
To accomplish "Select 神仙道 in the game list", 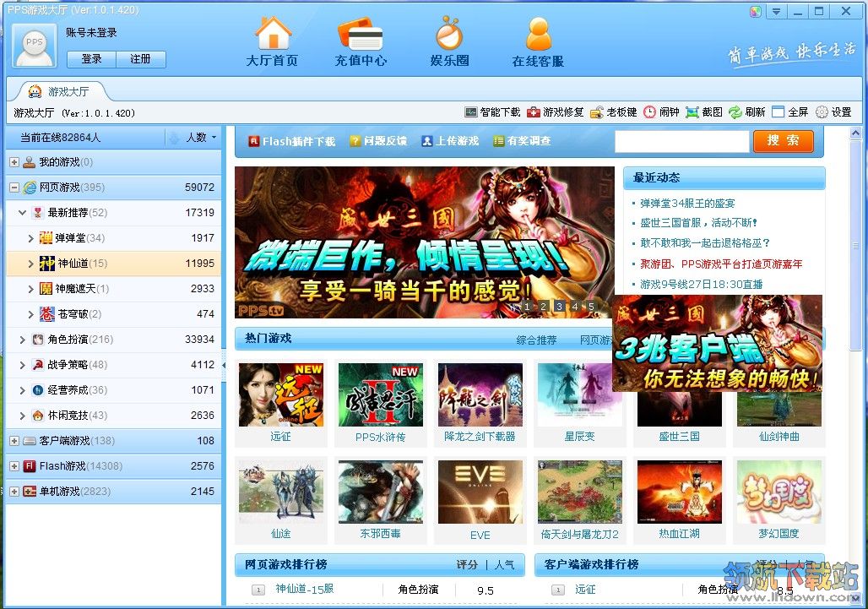I will point(113,264).
